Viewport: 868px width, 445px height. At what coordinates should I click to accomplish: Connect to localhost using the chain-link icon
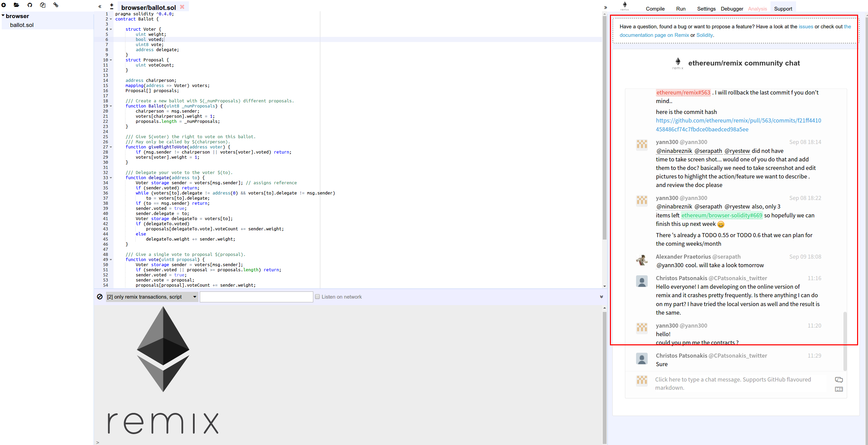[x=56, y=5]
